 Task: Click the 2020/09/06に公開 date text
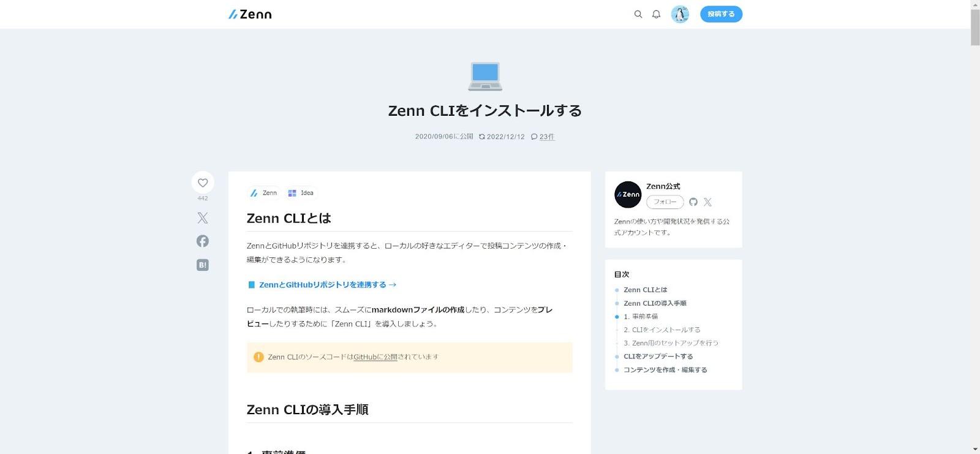tap(444, 137)
